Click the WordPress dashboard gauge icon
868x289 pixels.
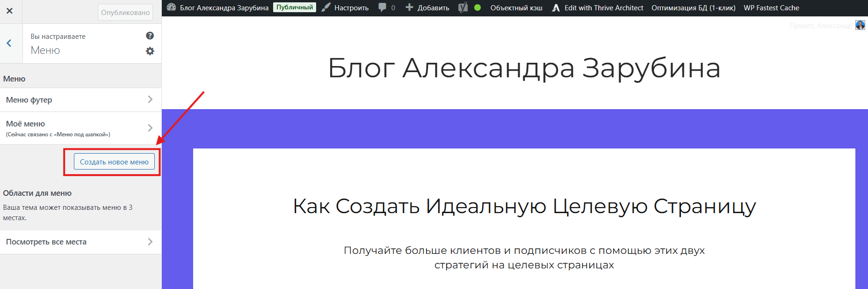(x=172, y=7)
